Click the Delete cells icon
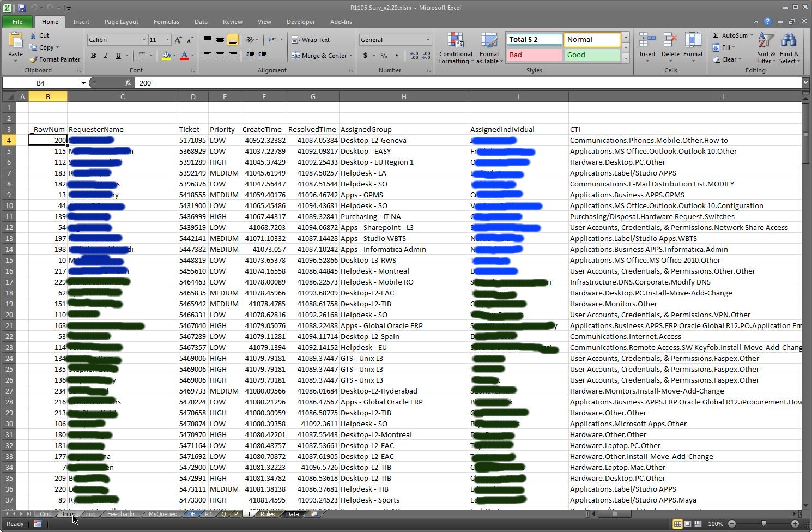Image resolution: width=812 pixels, height=532 pixels. (670, 41)
